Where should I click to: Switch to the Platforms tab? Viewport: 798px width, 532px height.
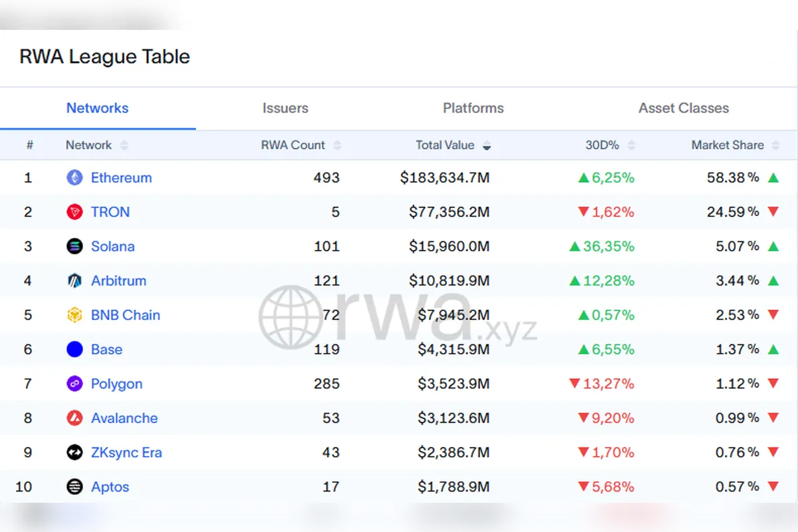point(473,108)
